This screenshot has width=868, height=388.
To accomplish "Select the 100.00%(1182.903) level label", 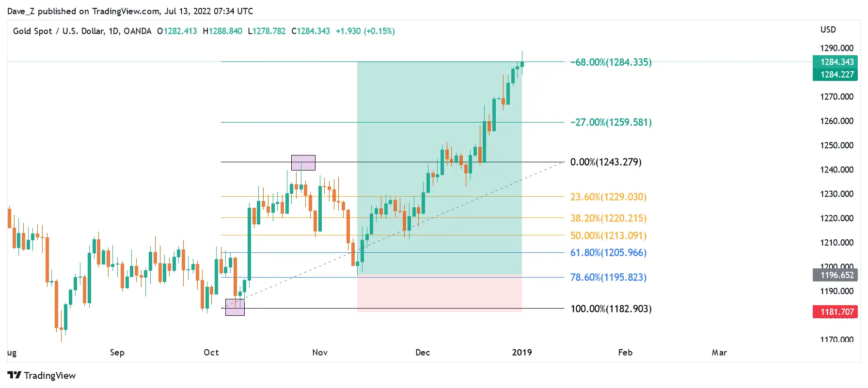I will coord(611,309).
